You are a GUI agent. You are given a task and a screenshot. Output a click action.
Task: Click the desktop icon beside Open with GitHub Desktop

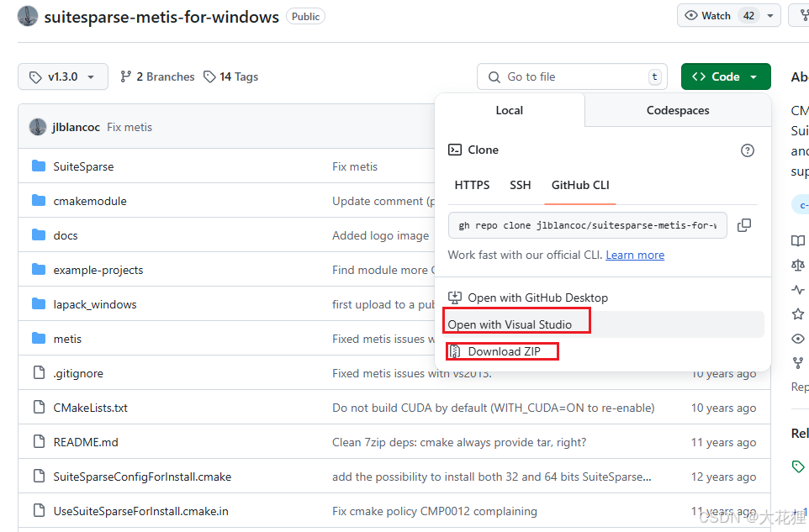455,298
